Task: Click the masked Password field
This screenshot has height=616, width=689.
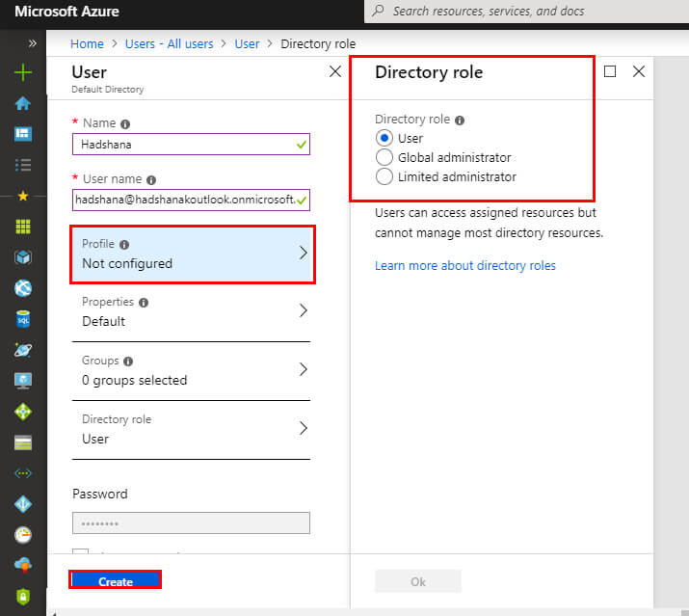Action: tap(191, 522)
